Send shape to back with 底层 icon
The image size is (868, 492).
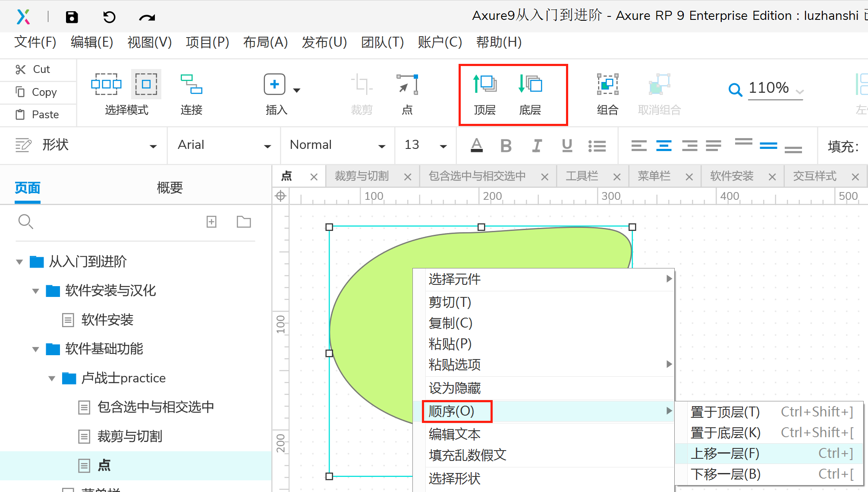[530, 84]
